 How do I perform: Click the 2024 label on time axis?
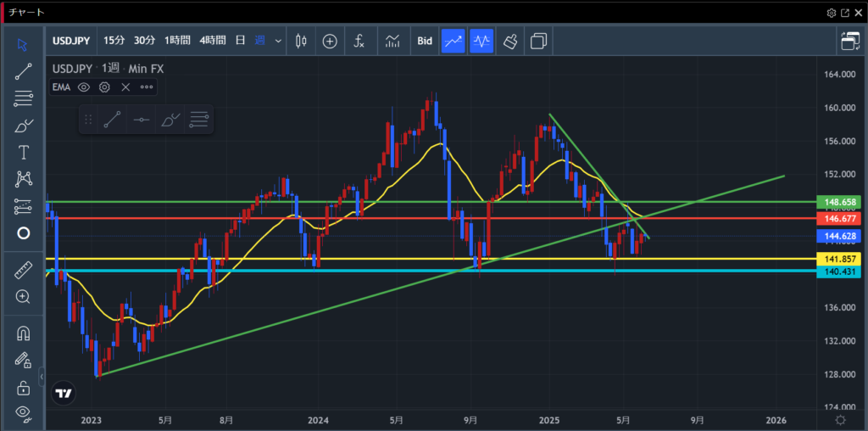click(x=318, y=419)
